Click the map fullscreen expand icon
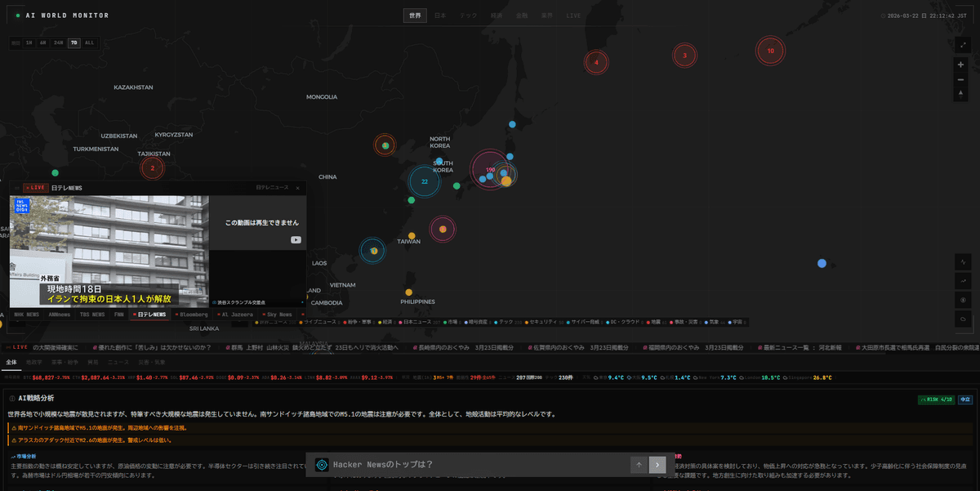 (x=961, y=44)
